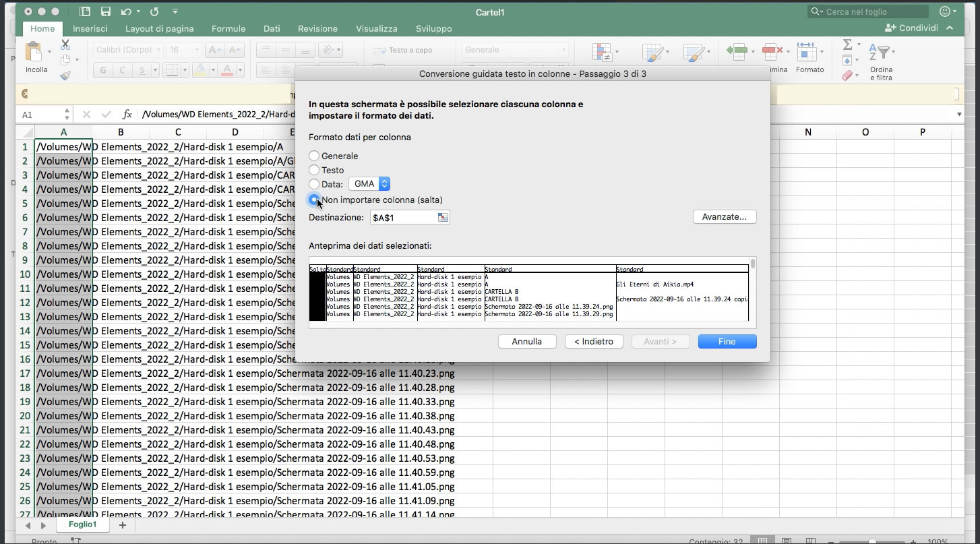Screen dimensions: 980x544
Task: Open the Revisione ribbon tab
Action: [317, 28]
